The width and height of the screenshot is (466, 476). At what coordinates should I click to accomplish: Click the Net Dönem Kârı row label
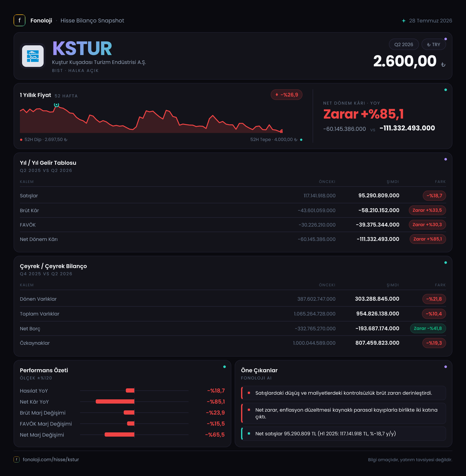point(39,239)
